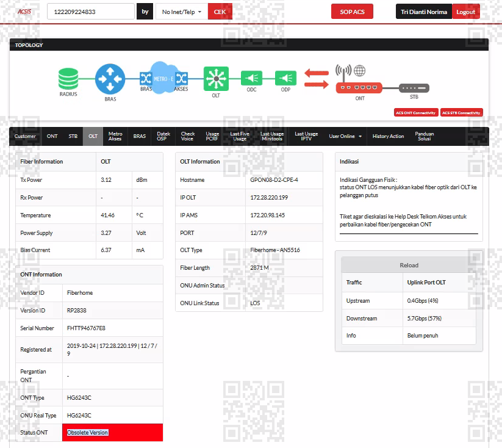Select the red ONT router icon
The width and height of the screenshot is (502, 448).
point(359,87)
